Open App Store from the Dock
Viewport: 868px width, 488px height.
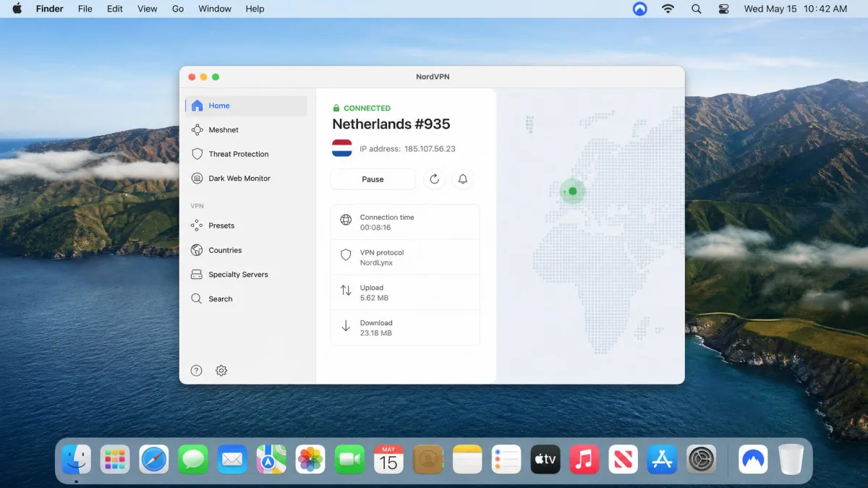[x=663, y=459]
